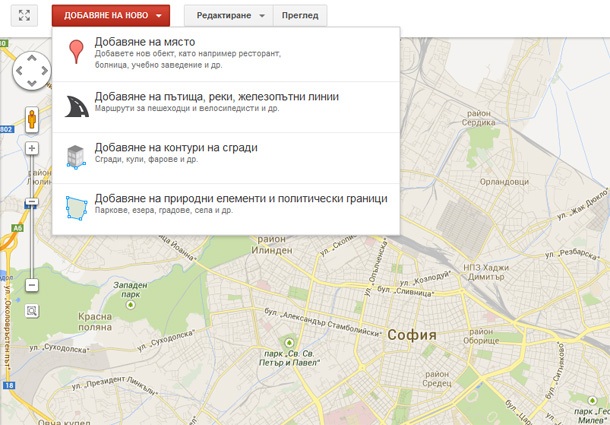
Task: Click the ул. Суходолска label near Красна поляна
Action: (x=59, y=349)
